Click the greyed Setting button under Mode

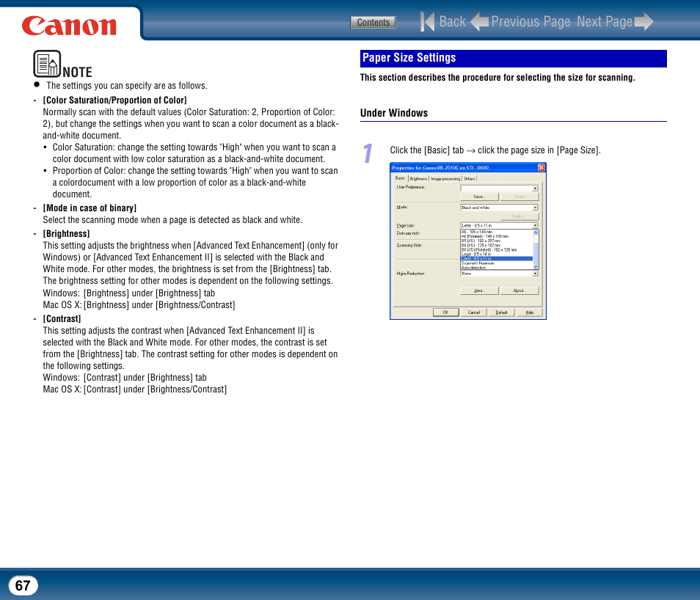point(519,216)
